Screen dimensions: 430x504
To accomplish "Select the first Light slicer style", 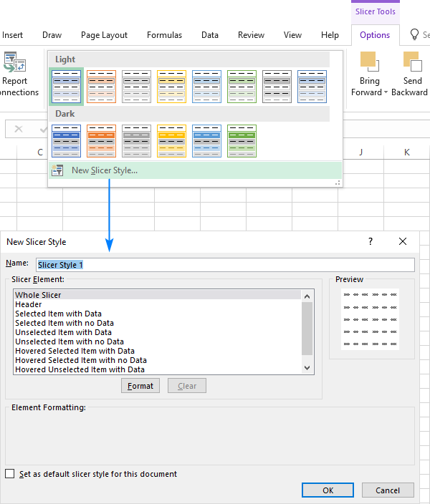I will point(67,87).
